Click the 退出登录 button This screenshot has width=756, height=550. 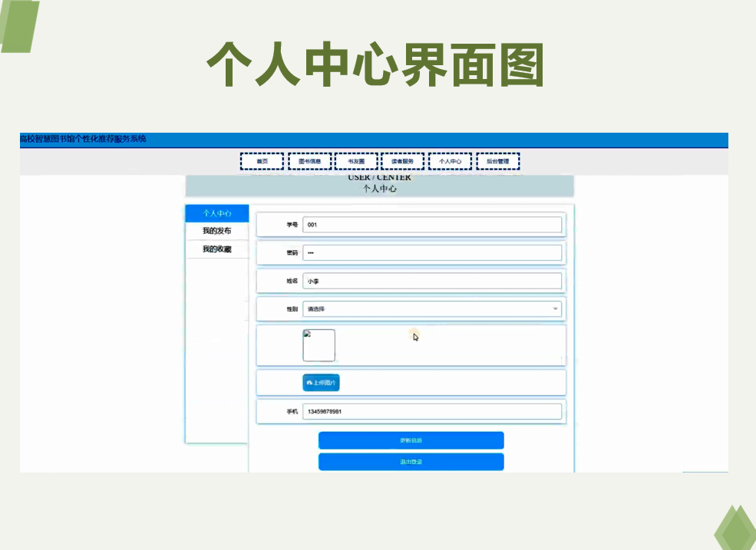point(411,462)
